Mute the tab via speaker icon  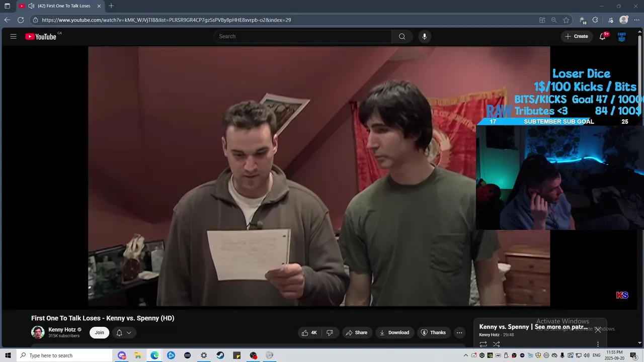click(x=31, y=6)
